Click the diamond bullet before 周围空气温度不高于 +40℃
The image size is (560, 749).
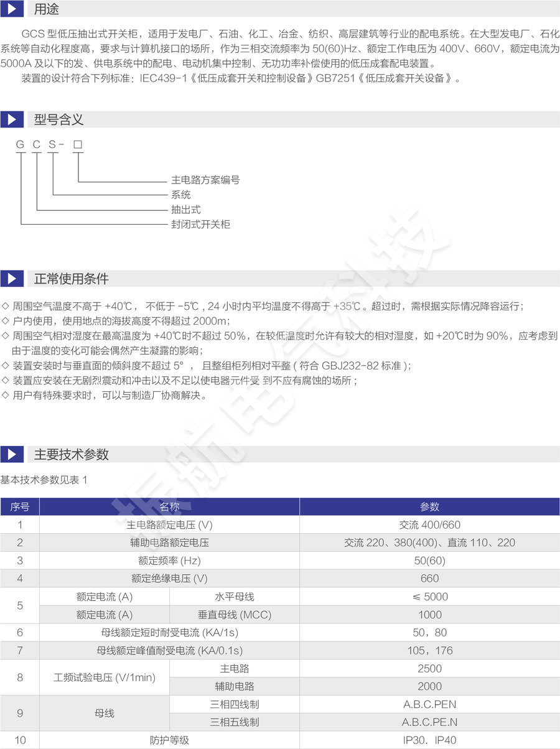(x=6, y=306)
